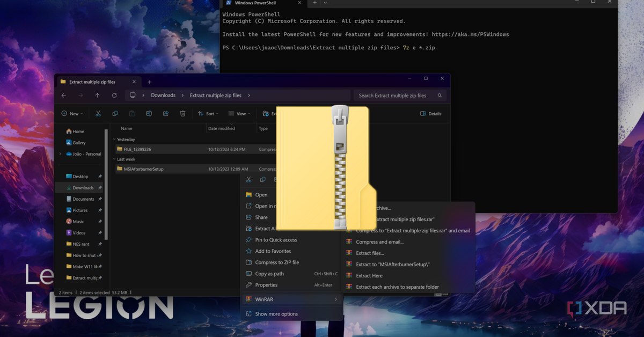This screenshot has width=644, height=337.
Task: Click the Copy icon in Explorer toolbar
Action: click(115, 114)
